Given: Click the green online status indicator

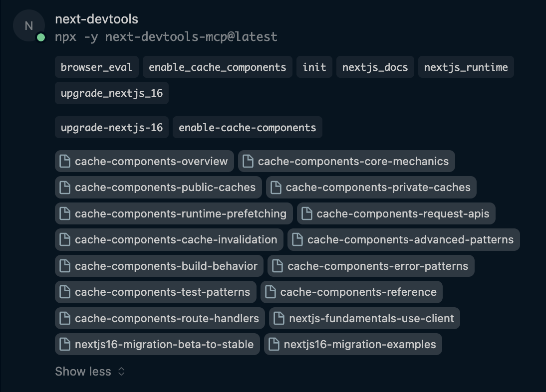Looking at the screenshot, I should pyautogui.click(x=40, y=37).
